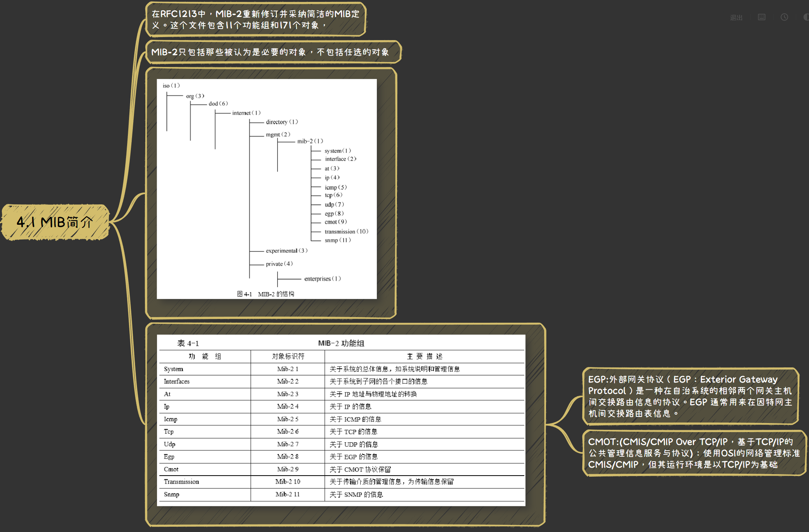Screen dimensions: 809x532
Task: Click the caption 图4-1 MIB-2的结构
Action: 266,294
